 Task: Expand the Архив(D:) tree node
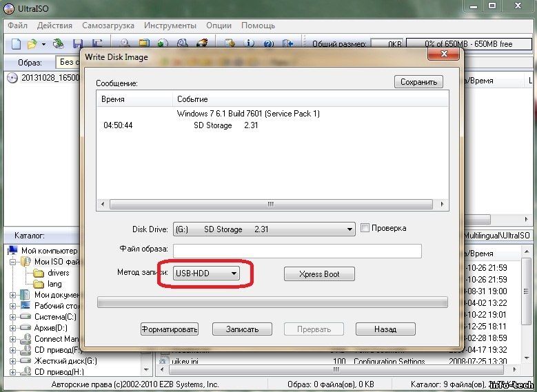tap(12, 328)
